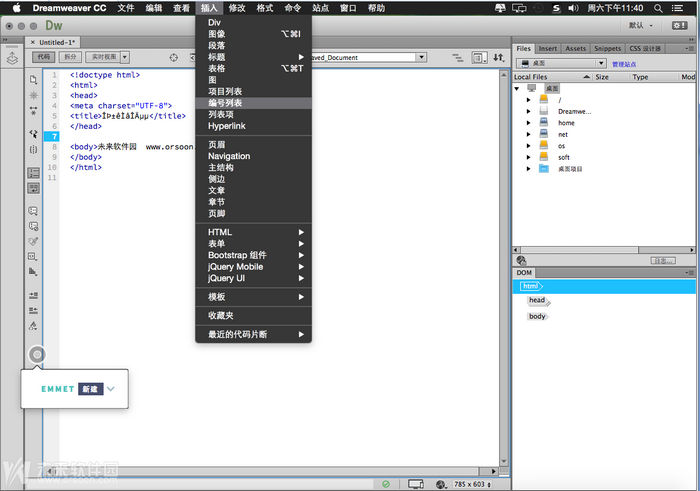Image resolution: width=700 pixels, height=491 pixels.
Task: Toggle the line numbers button
Action: 33,173
